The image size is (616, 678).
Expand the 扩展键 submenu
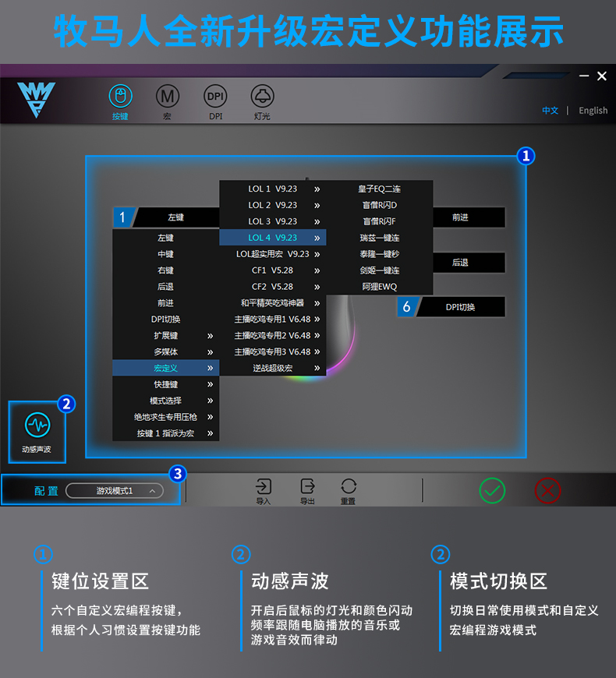pyautogui.click(x=165, y=336)
